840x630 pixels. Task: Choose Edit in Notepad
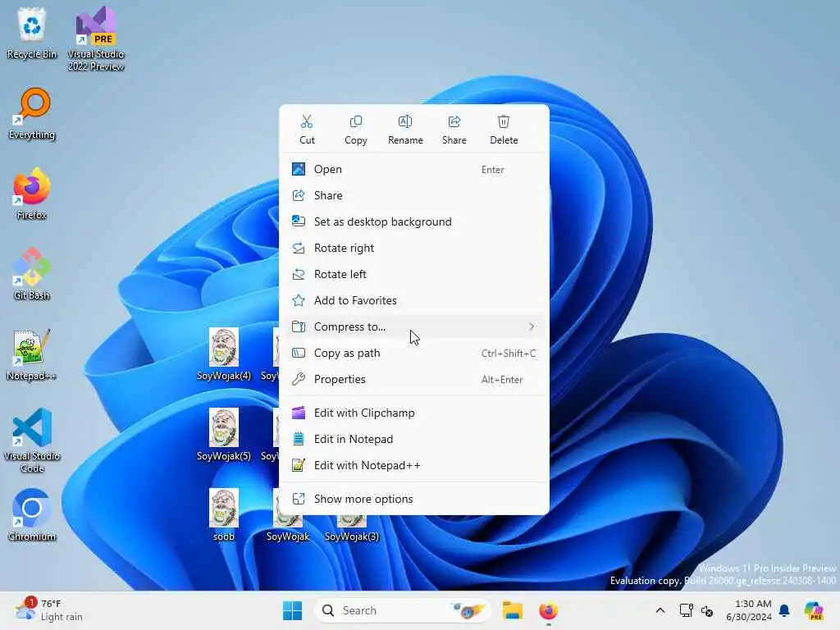tap(414, 440)
